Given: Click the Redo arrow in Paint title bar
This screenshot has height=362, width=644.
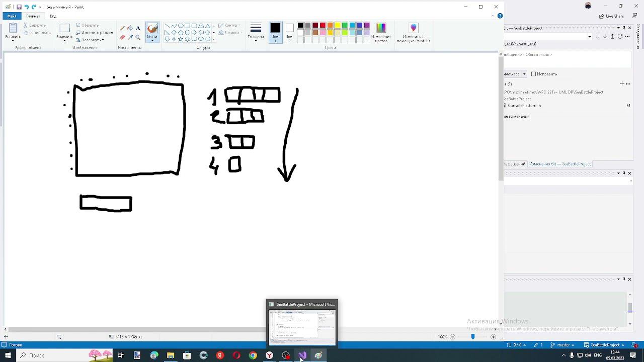Looking at the screenshot, I should point(33,7).
